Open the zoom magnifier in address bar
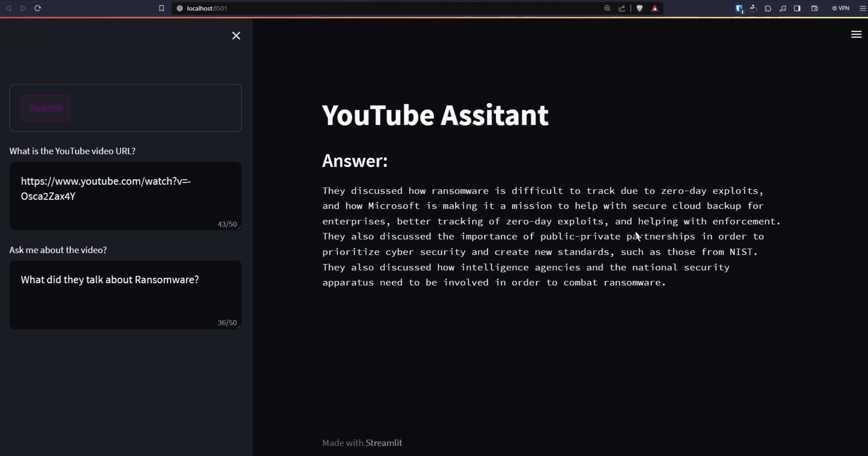Viewport: 868px width, 456px height. 607,8
